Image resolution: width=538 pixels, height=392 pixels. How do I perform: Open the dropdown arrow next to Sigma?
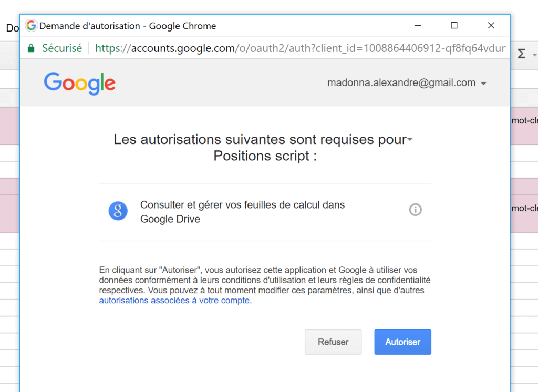[534, 55]
